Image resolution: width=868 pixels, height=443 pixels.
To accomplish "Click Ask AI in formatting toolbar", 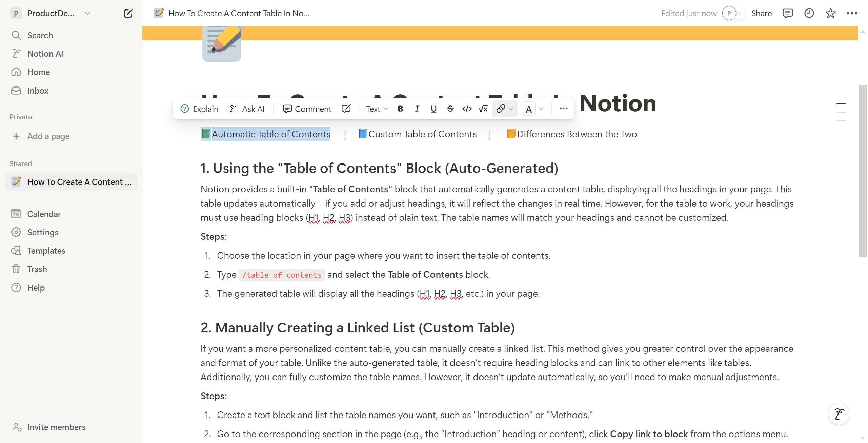I will click(x=247, y=109).
